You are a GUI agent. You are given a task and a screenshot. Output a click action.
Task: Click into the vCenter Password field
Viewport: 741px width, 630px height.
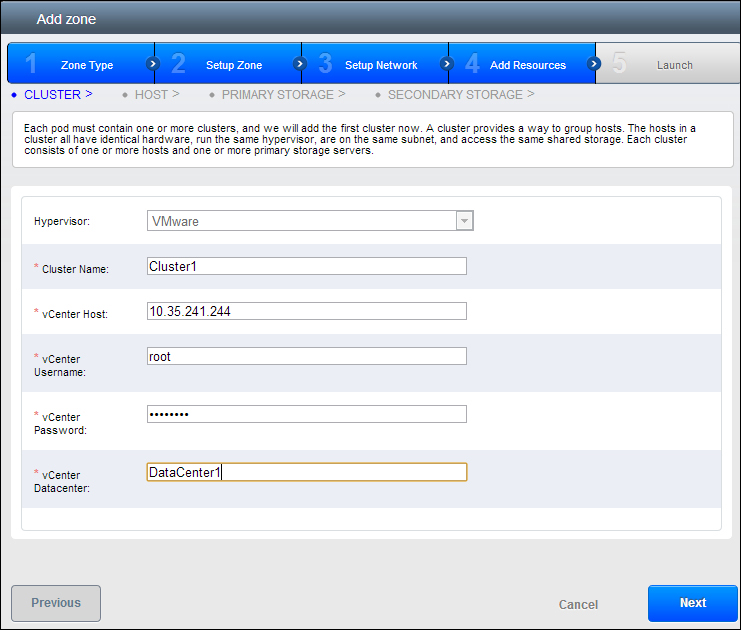coord(306,414)
